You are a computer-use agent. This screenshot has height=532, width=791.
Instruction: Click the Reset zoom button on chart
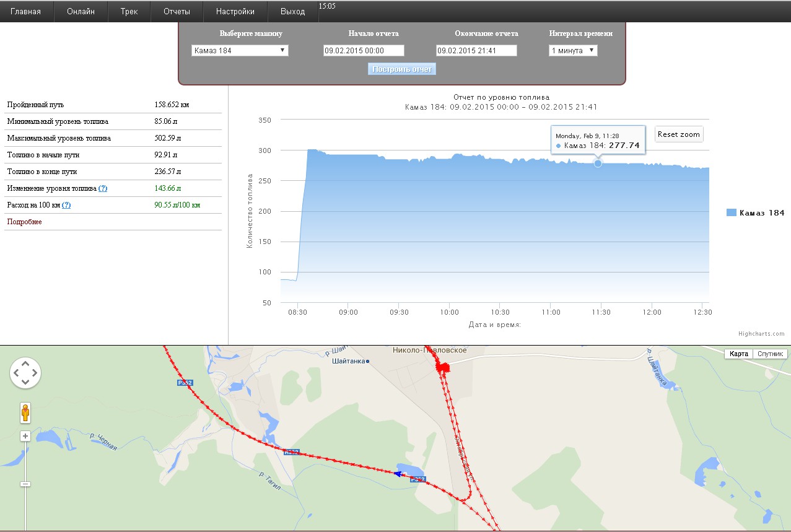pos(679,134)
